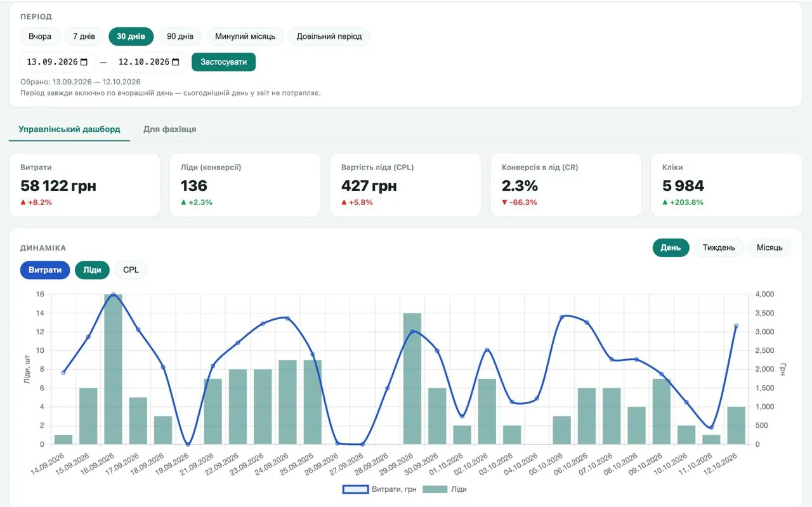This screenshot has height=507, width=812.
Task: Toggle the Витрати series pill
Action: click(x=45, y=270)
